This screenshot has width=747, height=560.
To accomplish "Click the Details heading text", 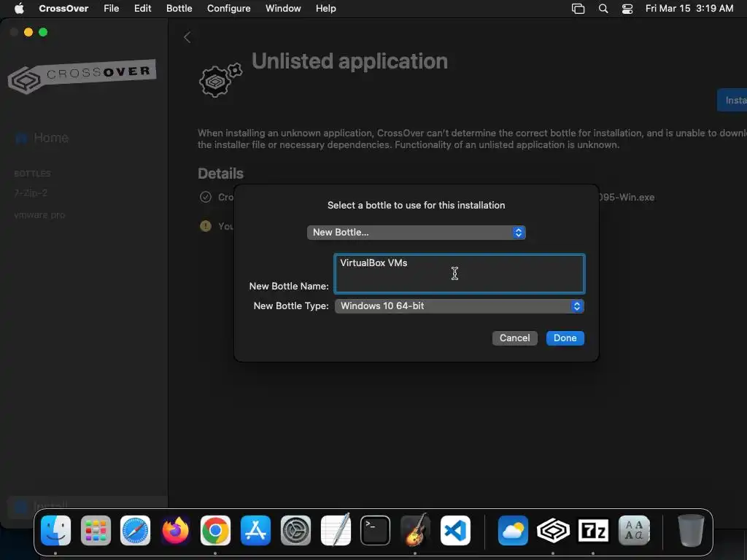I will click(x=220, y=174).
